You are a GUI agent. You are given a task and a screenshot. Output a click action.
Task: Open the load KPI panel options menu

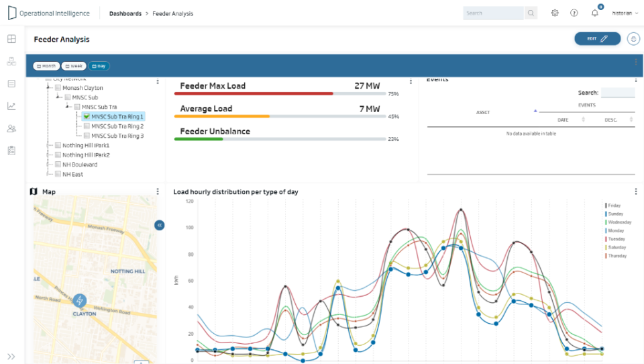411,81
